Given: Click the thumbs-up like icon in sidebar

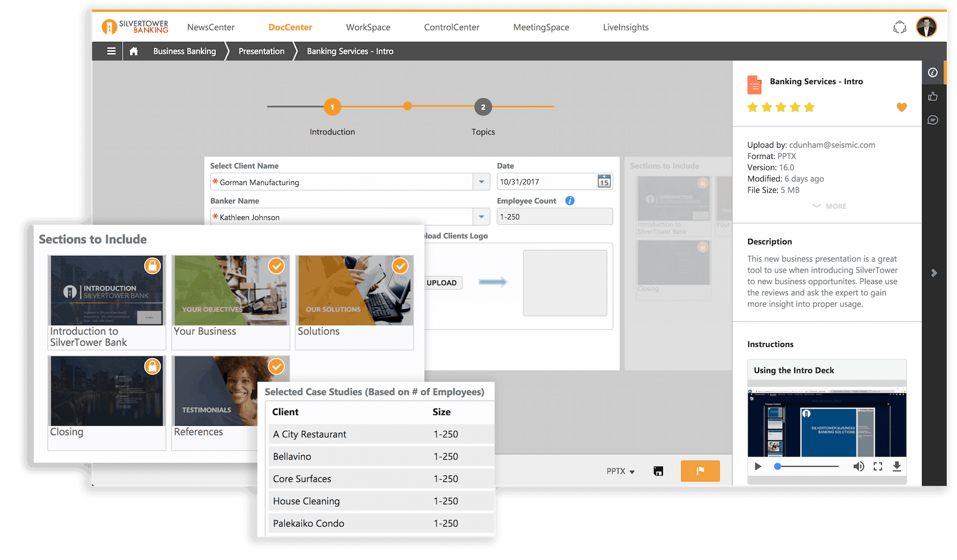Looking at the screenshot, I should pos(933,96).
